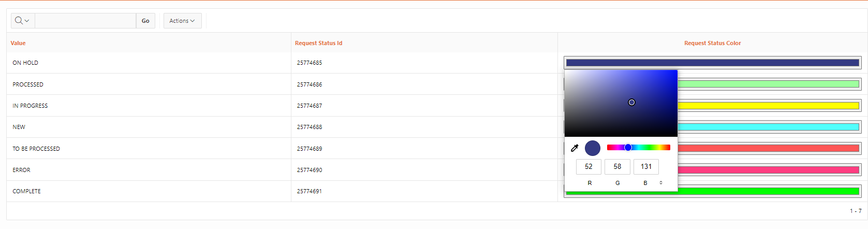
Task: Click the current color preview circle
Action: [593, 148]
